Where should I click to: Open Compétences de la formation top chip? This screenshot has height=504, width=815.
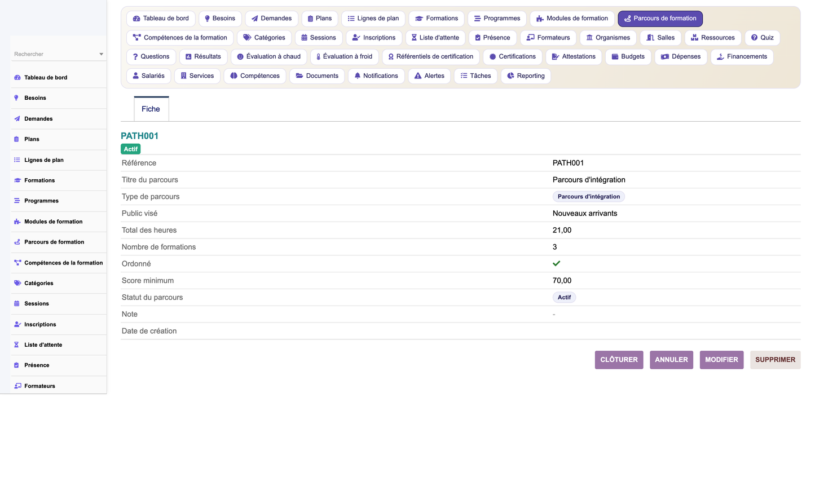(x=180, y=38)
